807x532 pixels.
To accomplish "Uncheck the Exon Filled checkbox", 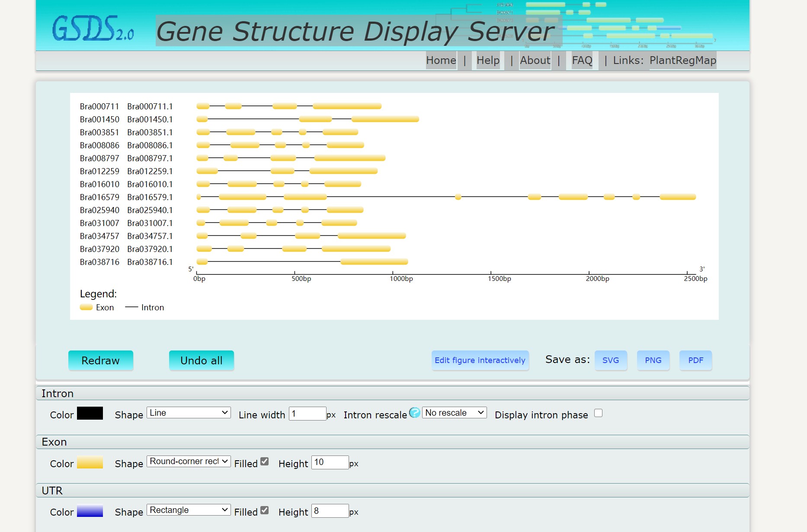I will [265, 462].
